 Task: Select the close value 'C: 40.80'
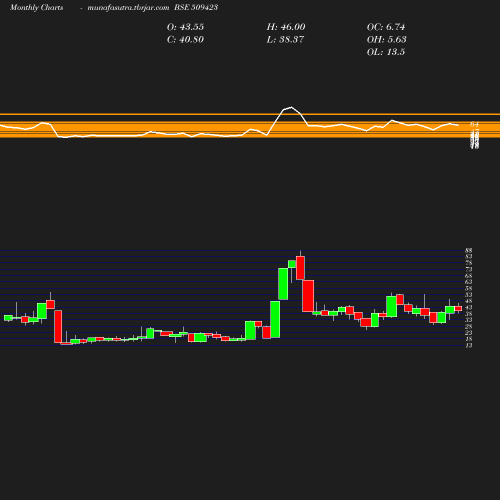[185, 40]
